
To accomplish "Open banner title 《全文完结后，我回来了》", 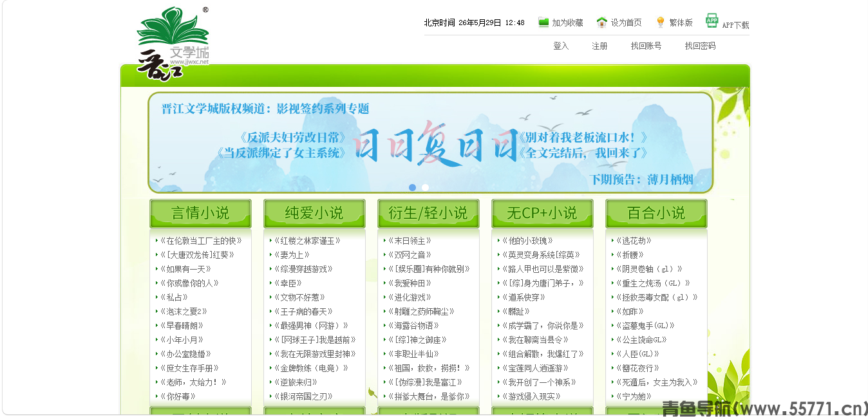I will 583,153.
